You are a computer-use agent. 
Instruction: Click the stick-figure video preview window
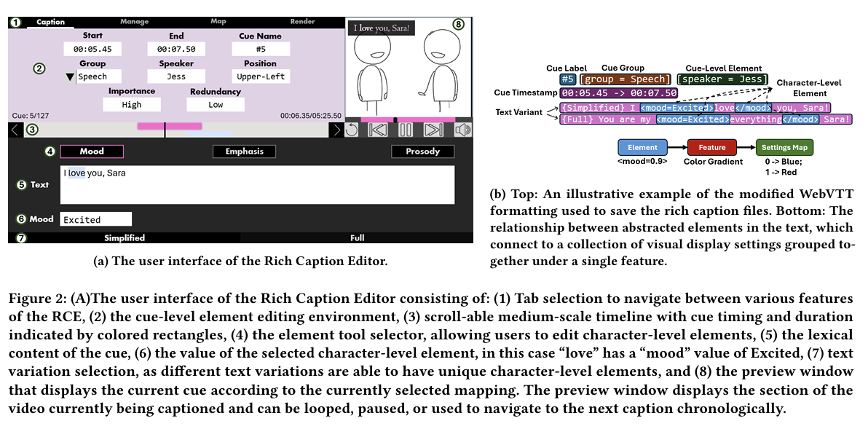click(x=409, y=68)
